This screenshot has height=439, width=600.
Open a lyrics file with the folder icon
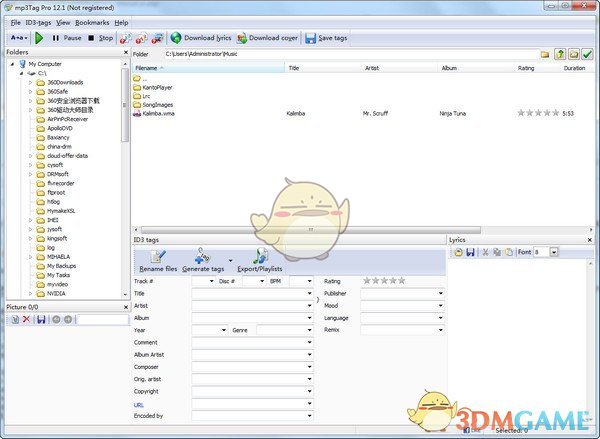458,252
